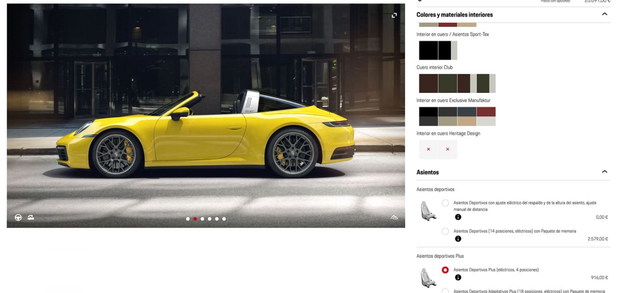
Task: Select Asientos Deportivos Plus 4 posiciones radio
Action: tap(445, 270)
